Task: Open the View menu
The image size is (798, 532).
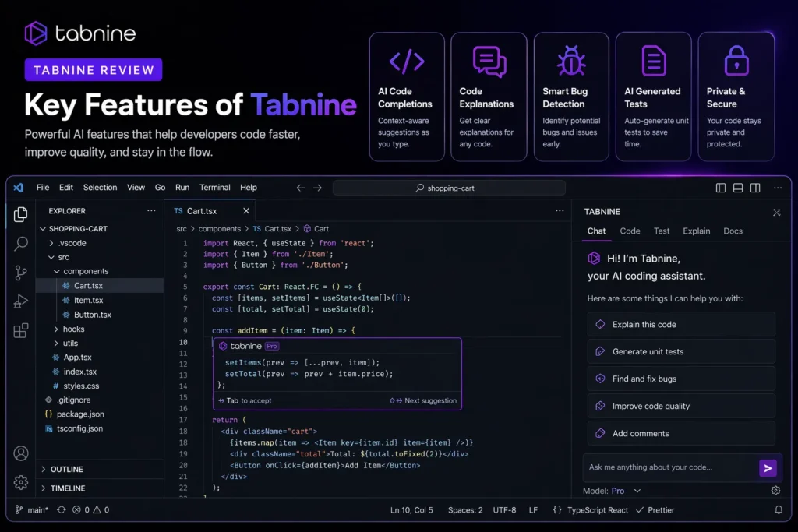Action: pyautogui.click(x=136, y=188)
